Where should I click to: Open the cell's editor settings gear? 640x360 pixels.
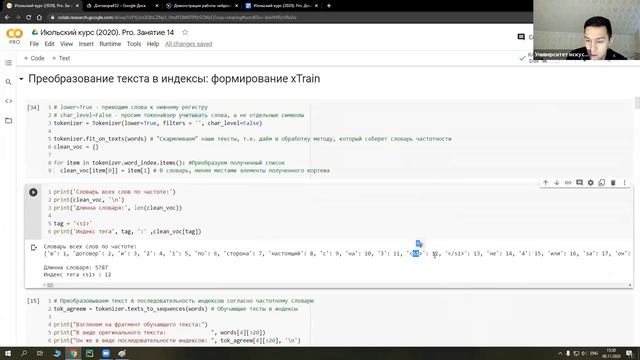click(x=590, y=183)
